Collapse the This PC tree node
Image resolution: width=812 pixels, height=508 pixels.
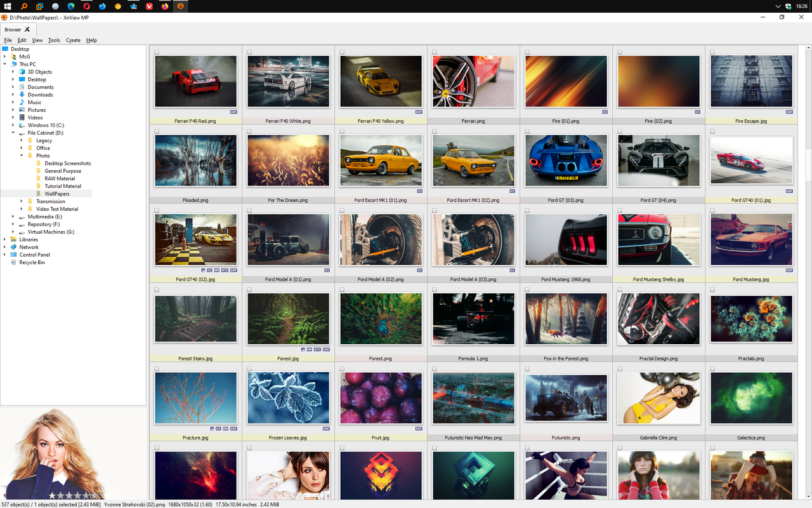pyautogui.click(x=4, y=64)
